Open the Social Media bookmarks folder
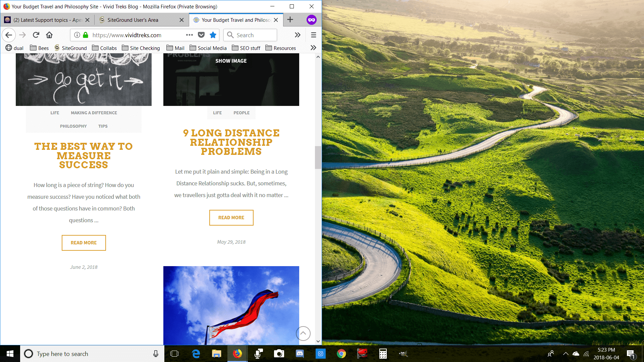This screenshot has height=362, width=644. (208, 48)
